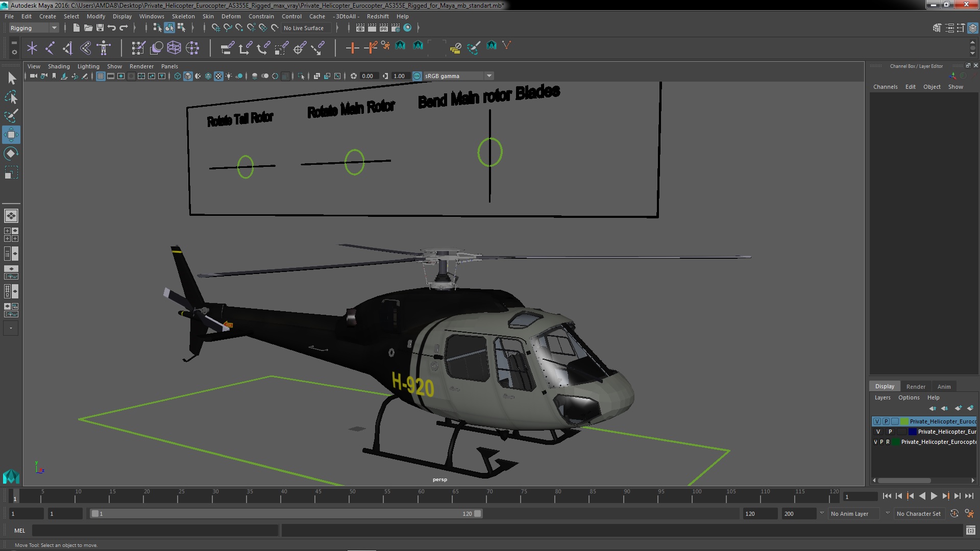The image size is (980, 551).
Task: Toggle color management ON button
Action: pyautogui.click(x=417, y=76)
